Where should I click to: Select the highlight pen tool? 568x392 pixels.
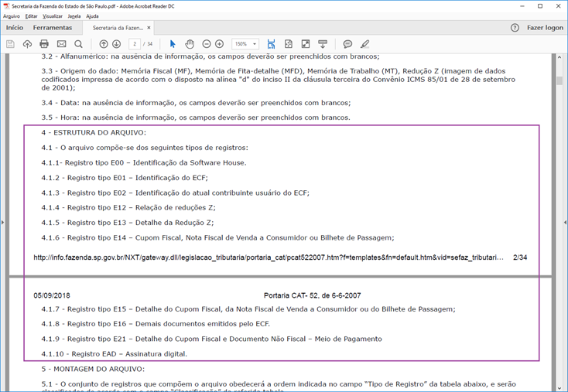[x=364, y=44]
